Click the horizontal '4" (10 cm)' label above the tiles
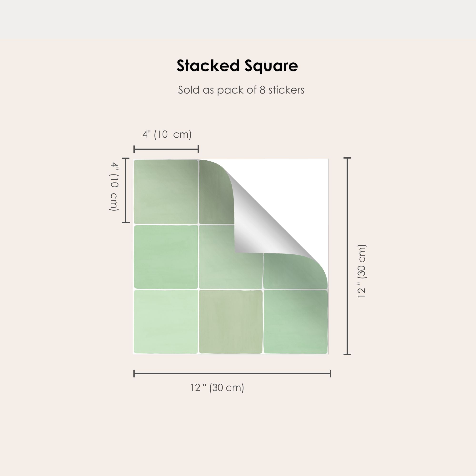Viewport: 476px width, 476px height. point(167,134)
